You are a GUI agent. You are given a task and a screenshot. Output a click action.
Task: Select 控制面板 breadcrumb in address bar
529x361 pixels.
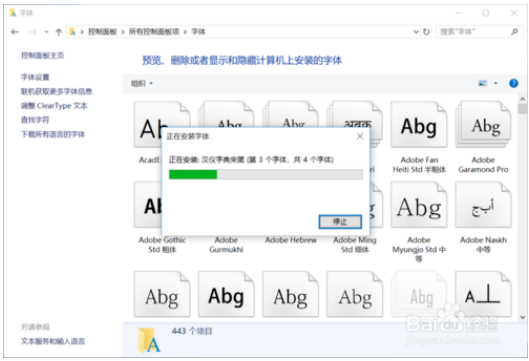(102, 32)
